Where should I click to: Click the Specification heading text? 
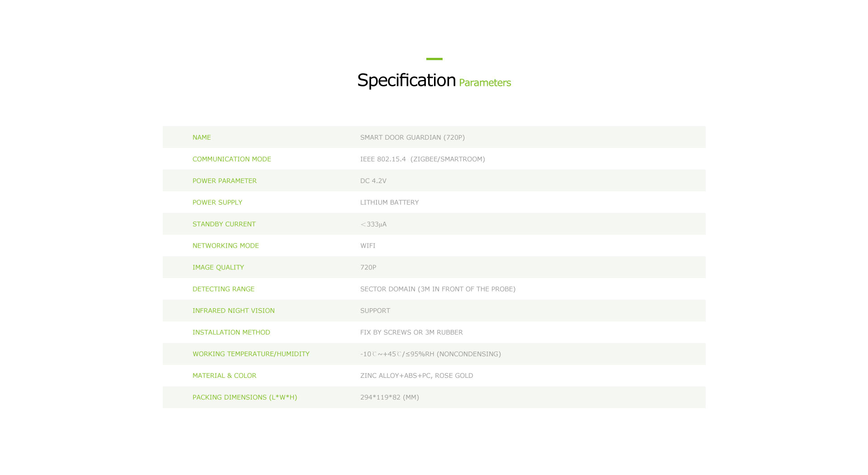point(406,80)
